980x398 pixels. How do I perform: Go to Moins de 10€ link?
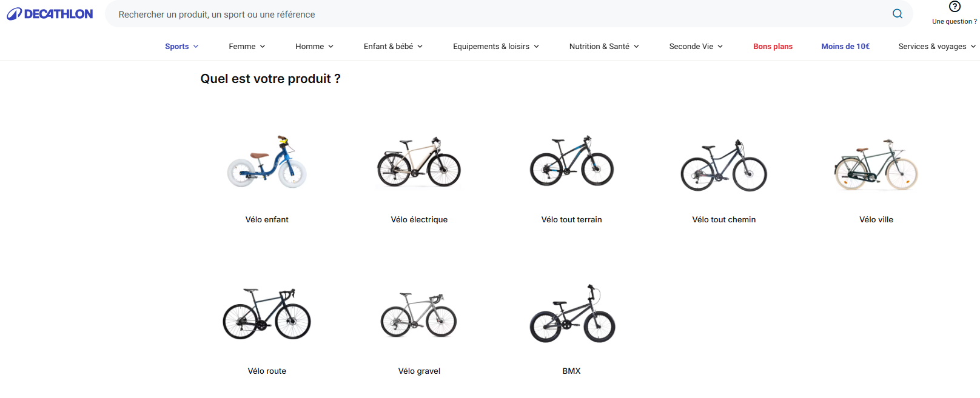[x=845, y=47]
